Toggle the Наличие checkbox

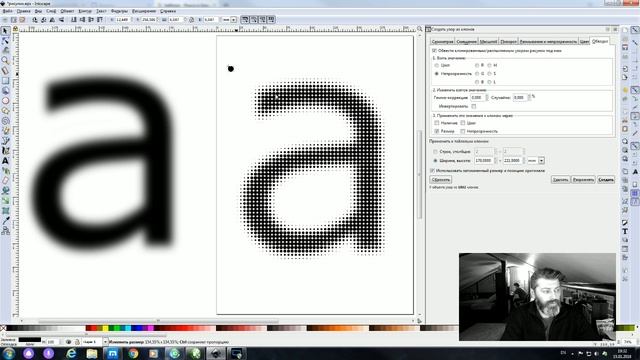(x=437, y=123)
